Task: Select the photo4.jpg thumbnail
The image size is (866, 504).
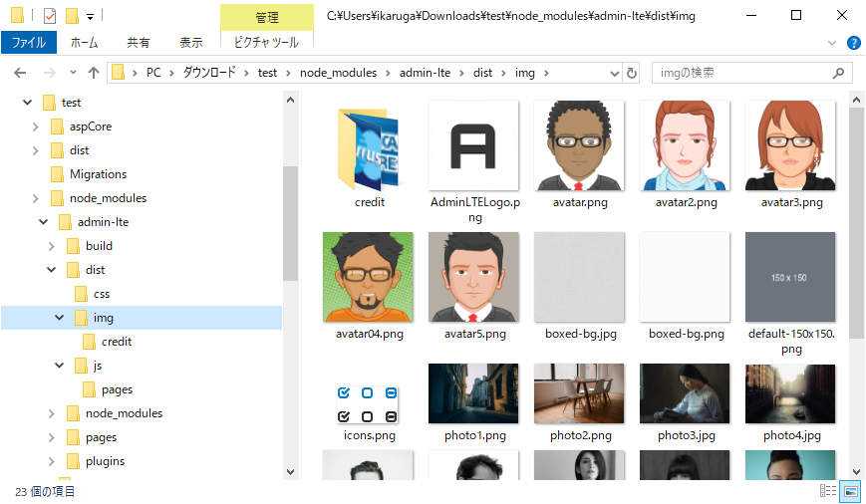Action: (x=790, y=393)
